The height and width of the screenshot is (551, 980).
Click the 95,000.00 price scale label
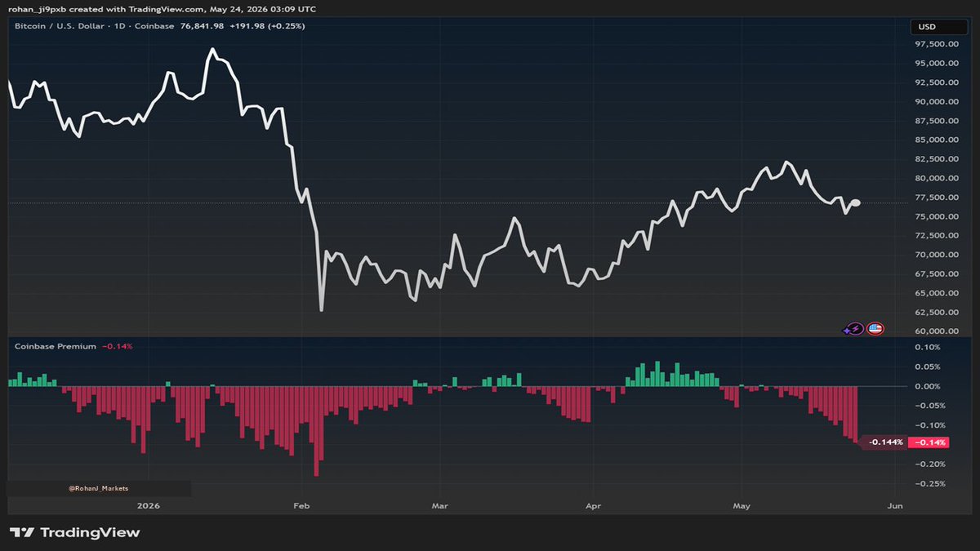pyautogui.click(x=935, y=63)
